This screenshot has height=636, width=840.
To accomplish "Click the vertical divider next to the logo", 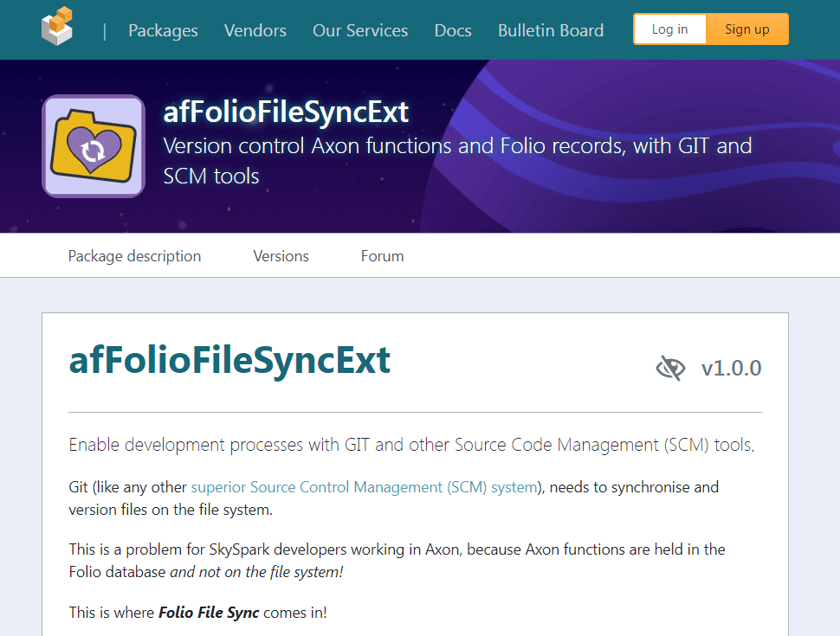I will coord(105,31).
